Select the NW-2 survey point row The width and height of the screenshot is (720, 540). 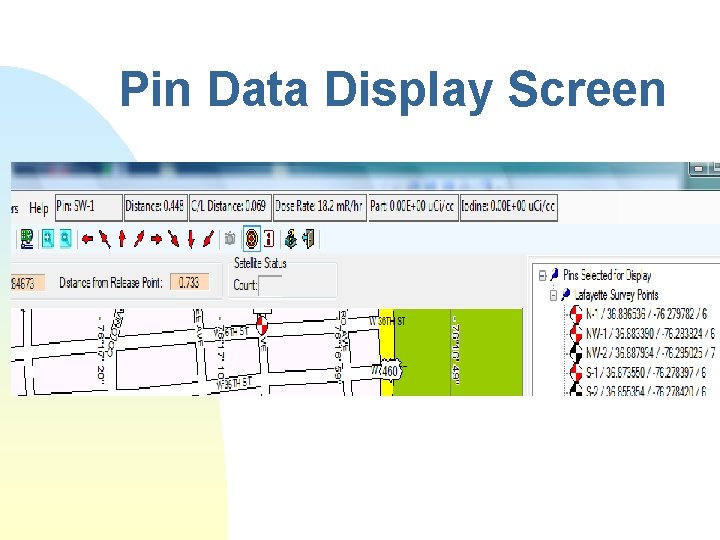point(650,353)
